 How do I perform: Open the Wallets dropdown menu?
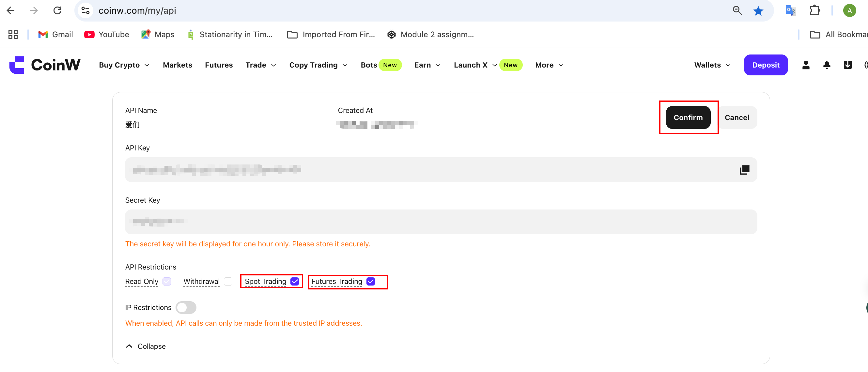[712, 65]
